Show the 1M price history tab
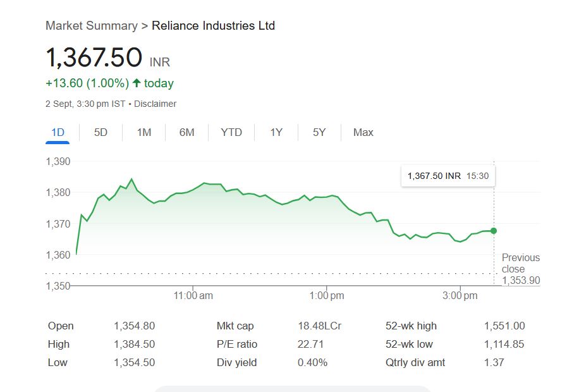Viewport: 579px width, 392px height. tap(144, 132)
